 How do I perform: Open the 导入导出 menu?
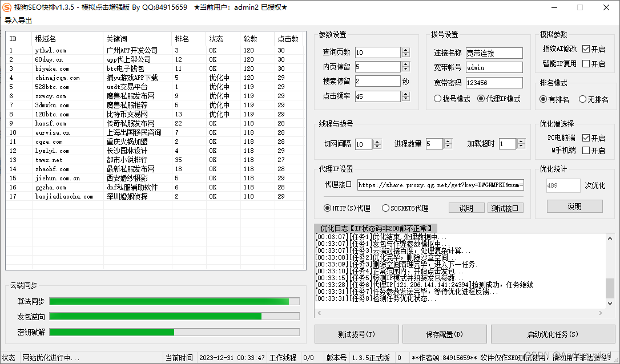coord(19,21)
